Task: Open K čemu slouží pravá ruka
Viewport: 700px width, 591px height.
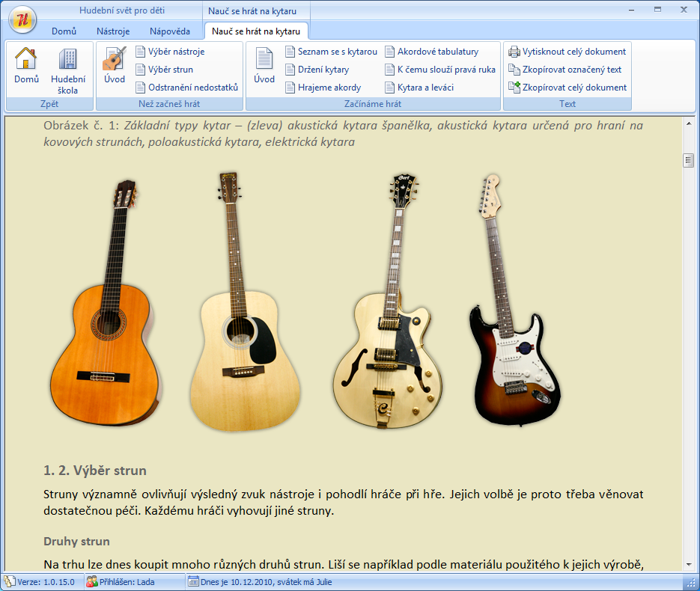Action: coord(440,70)
